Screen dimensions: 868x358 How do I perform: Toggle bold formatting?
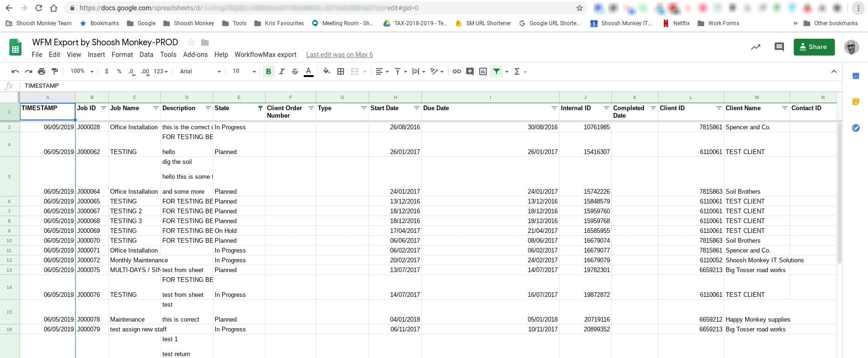click(268, 71)
